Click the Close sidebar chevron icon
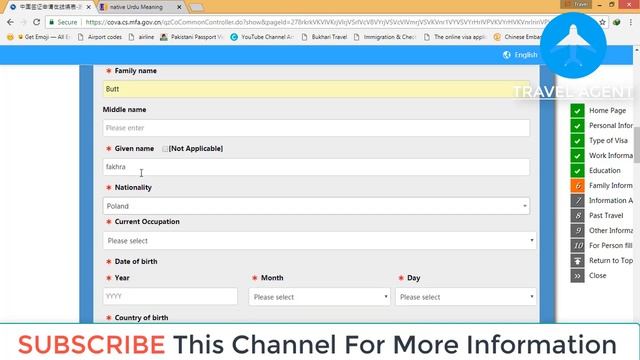The height and width of the screenshot is (360, 640). 577,276
